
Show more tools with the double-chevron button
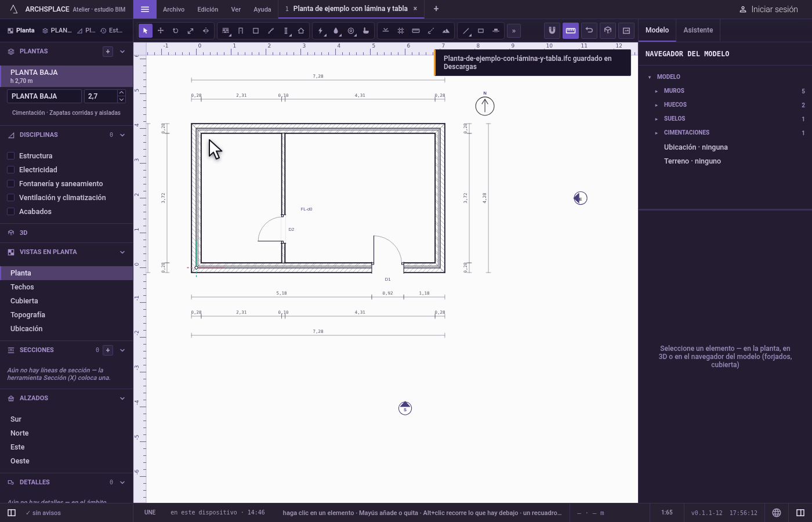coord(514,31)
